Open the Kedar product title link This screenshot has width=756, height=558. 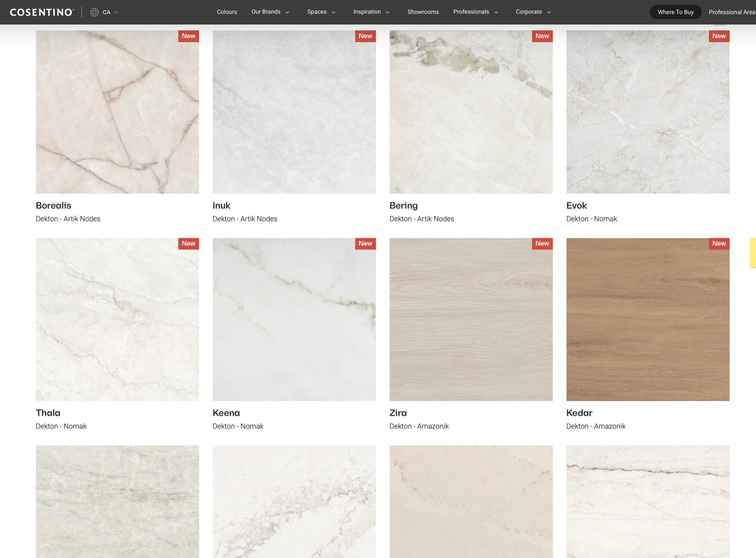click(x=579, y=413)
